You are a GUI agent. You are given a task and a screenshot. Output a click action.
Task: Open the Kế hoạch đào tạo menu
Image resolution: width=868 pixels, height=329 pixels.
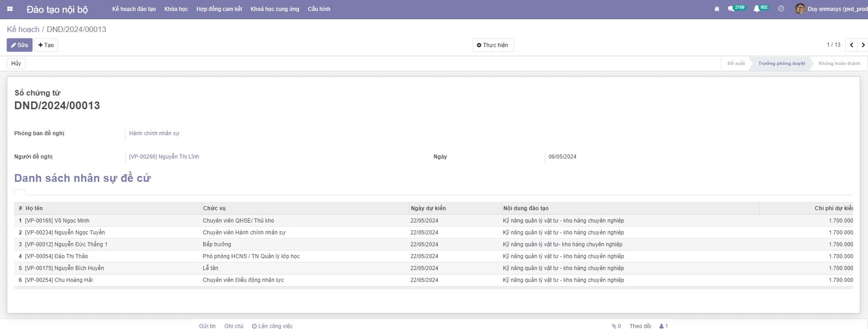[x=134, y=9]
